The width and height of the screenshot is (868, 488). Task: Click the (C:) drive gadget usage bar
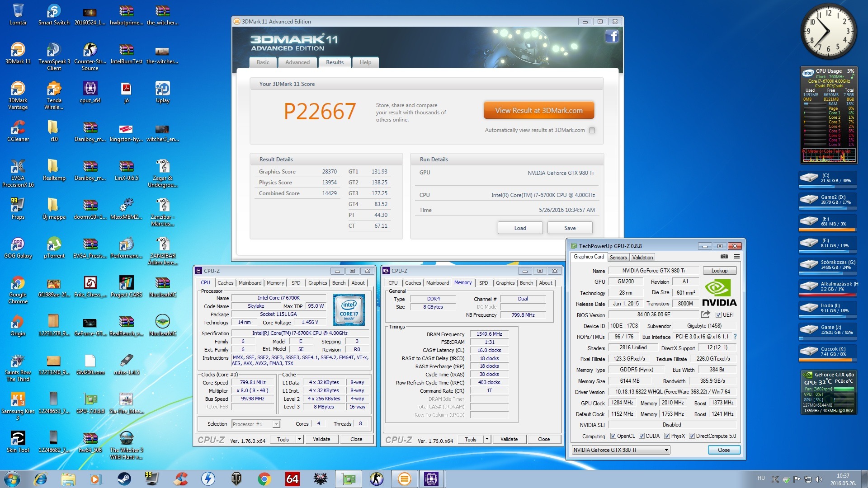pos(827,186)
